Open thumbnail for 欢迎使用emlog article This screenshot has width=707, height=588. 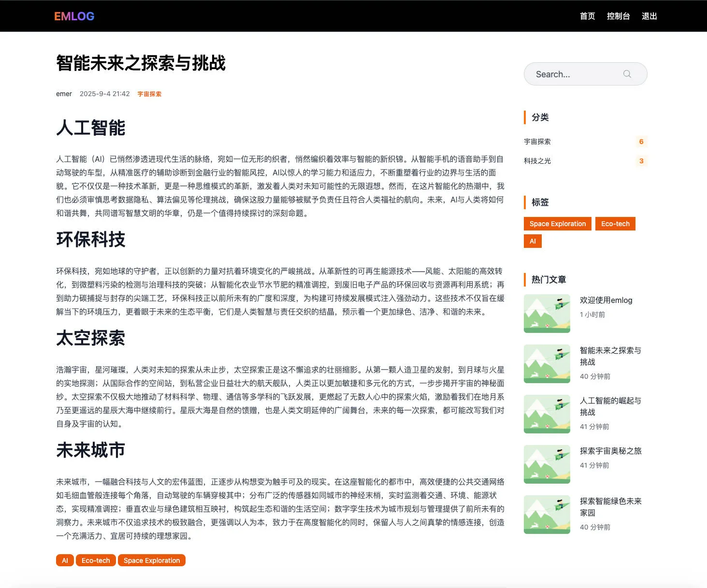click(x=547, y=314)
